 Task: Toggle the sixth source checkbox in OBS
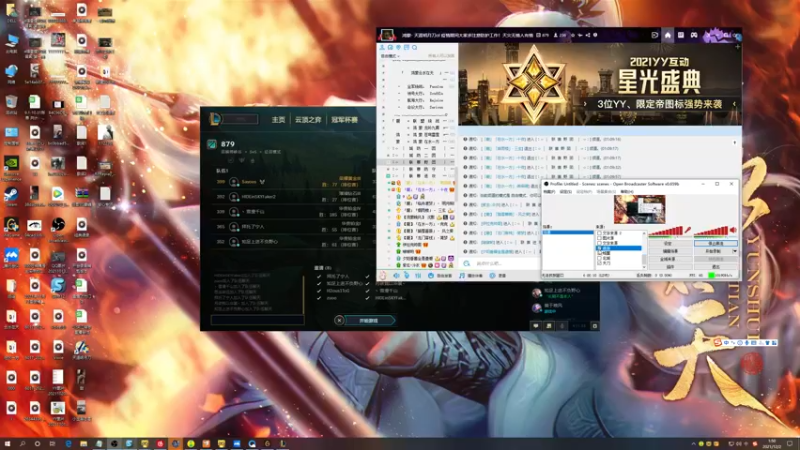tap(599, 258)
